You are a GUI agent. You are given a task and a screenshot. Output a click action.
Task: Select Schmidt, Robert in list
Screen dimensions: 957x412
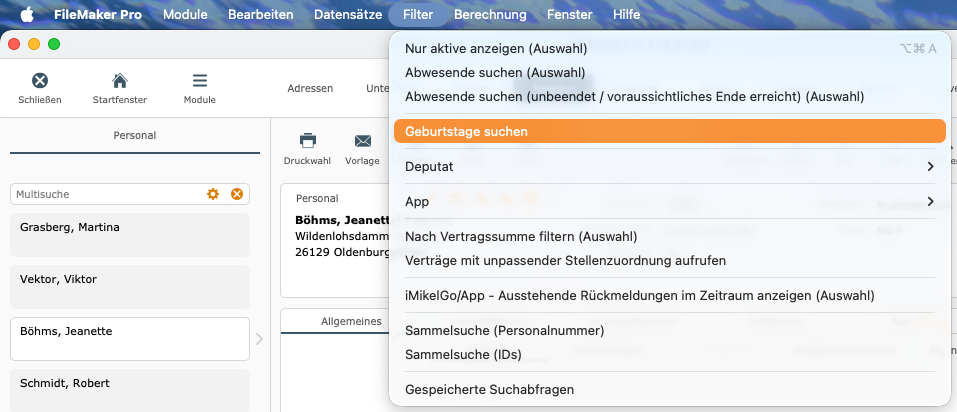coord(130,391)
